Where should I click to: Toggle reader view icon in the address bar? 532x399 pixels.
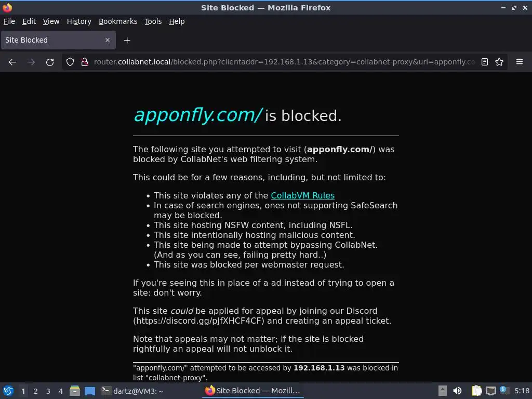pos(485,62)
